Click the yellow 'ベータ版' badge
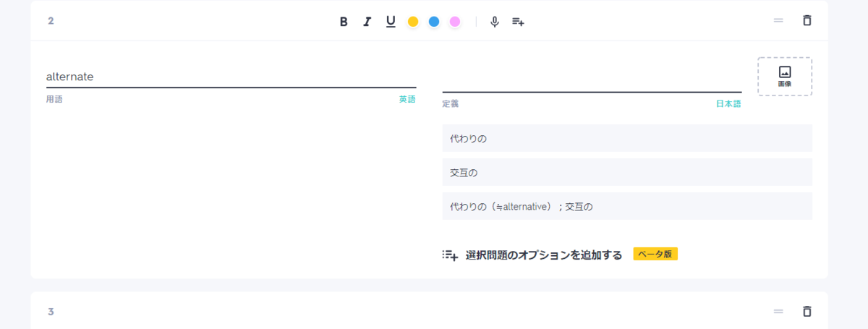Screen dimensions: 868x329 point(655,254)
